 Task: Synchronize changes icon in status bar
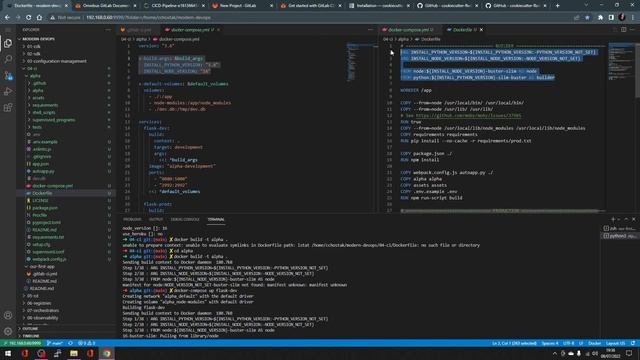click(71, 343)
